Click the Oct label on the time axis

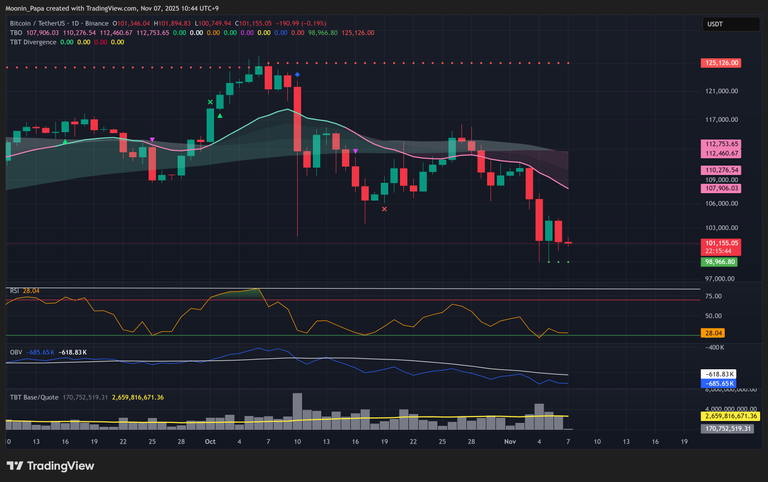pos(210,440)
